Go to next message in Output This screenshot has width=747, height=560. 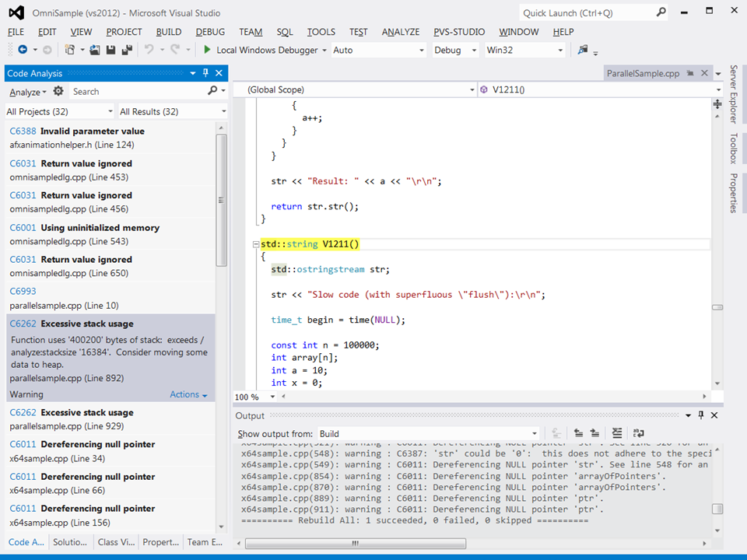click(595, 433)
